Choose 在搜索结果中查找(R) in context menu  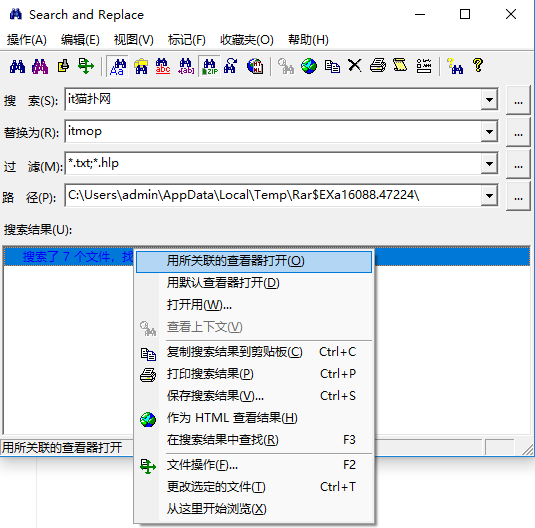click(x=254, y=440)
